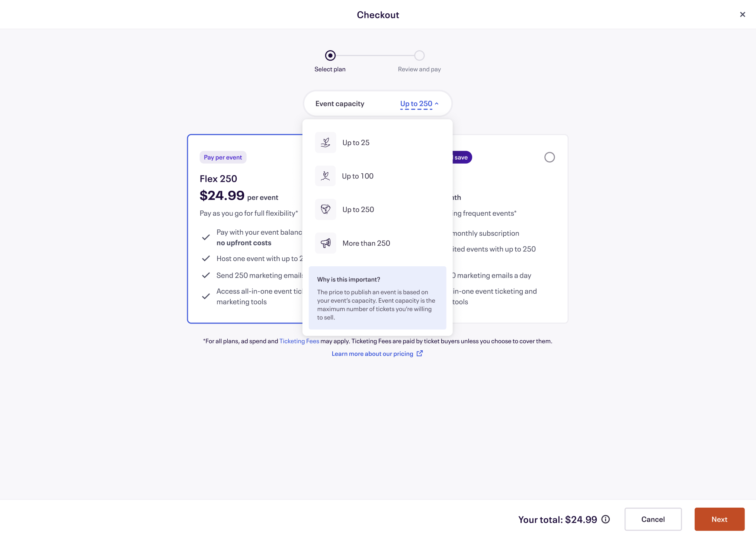Screen dimensions: 756x537
Task: Collapse the Event capacity dropdown chevron
Action: (437, 104)
